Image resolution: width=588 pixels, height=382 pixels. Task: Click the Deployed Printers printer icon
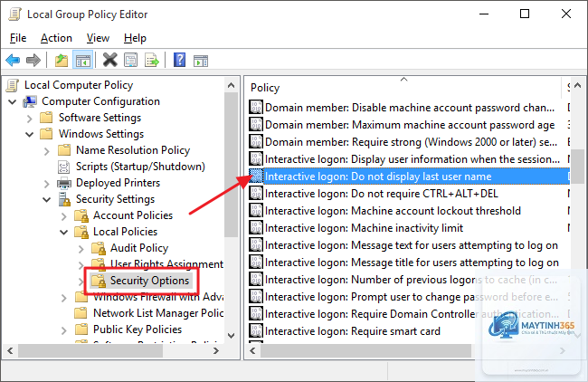[x=63, y=183]
